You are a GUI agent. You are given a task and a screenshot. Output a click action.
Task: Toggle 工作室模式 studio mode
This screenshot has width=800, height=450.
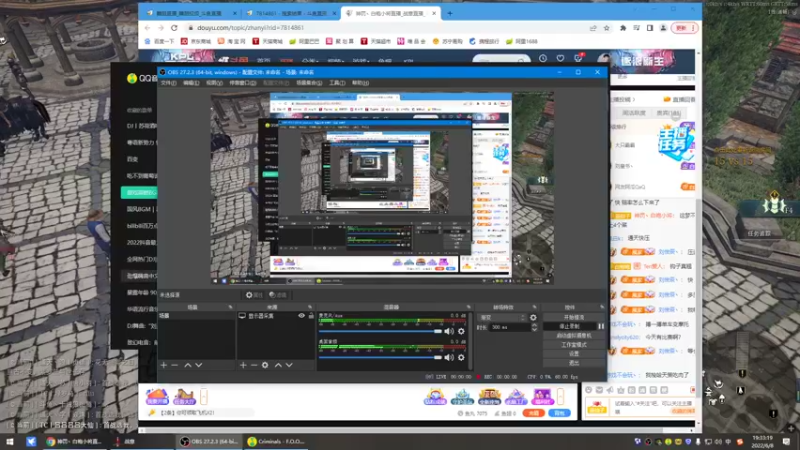click(x=574, y=345)
